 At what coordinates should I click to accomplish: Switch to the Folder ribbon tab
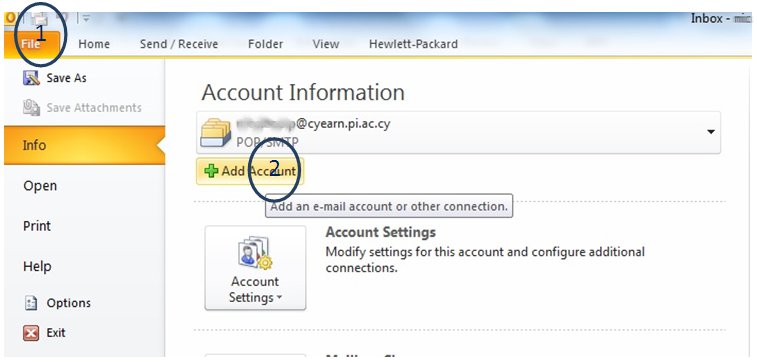[265, 44]
